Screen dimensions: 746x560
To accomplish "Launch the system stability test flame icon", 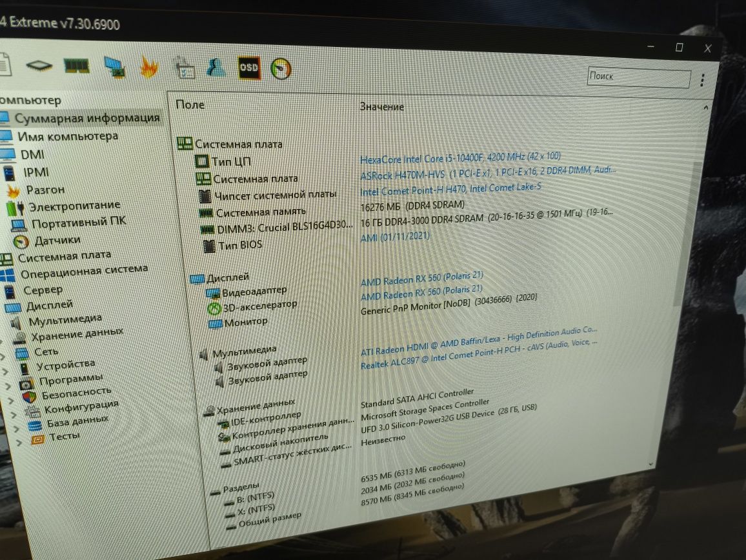I will [x=148, y=67].
